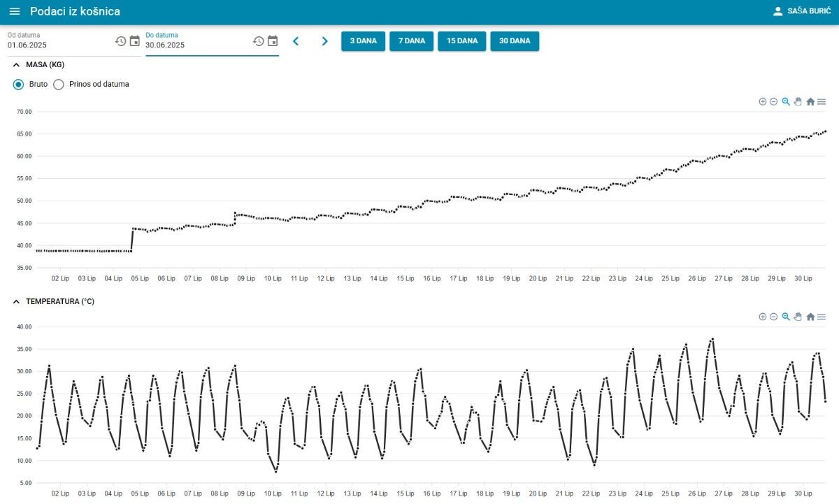Show the last 30 DANA
Screen dimensions: 839x504
515,41
